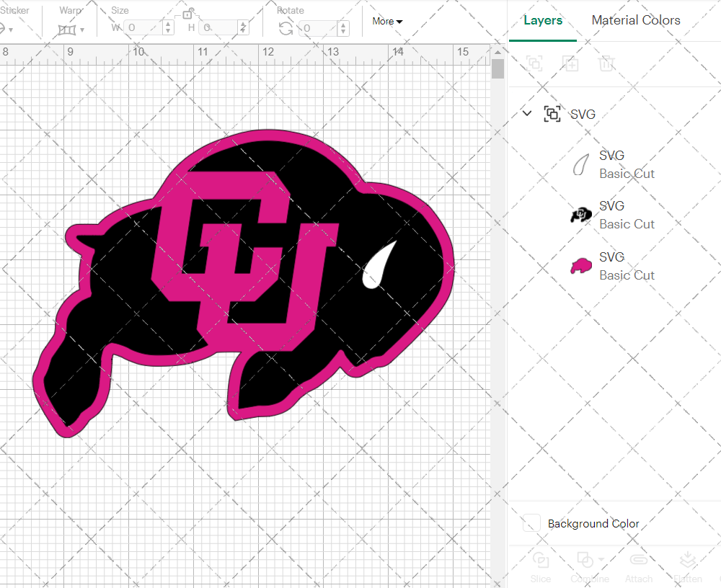Select the white horn SVG layer

click(615, 164)
